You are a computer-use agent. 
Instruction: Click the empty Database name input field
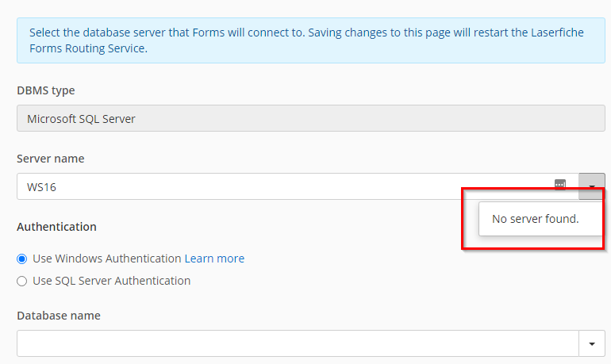pos(298,343)
